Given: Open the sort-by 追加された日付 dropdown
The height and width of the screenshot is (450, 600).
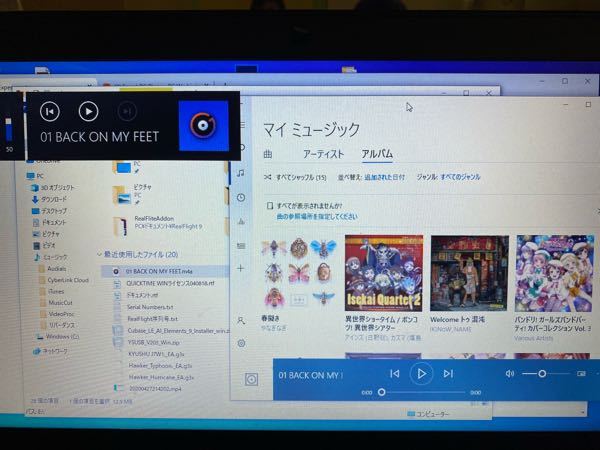Looking at the screenshot, I should [x=385, y=177].
